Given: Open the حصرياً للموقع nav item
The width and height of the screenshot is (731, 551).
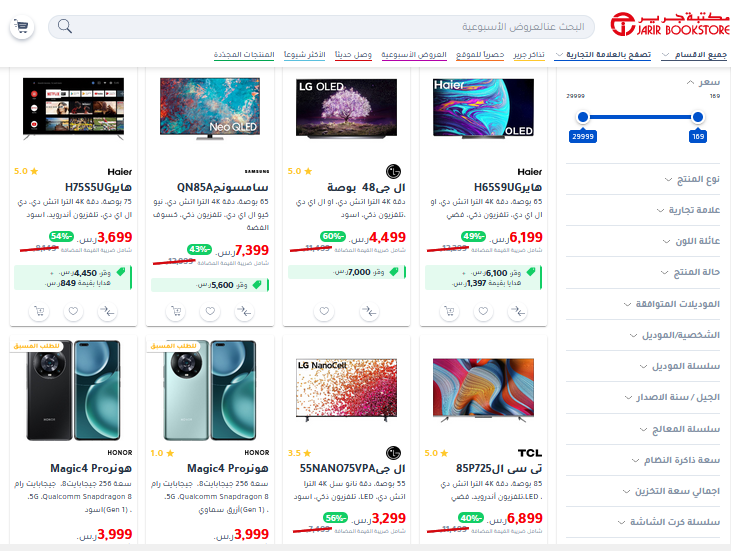Looking at the screenshot, I should coord(480,55).
